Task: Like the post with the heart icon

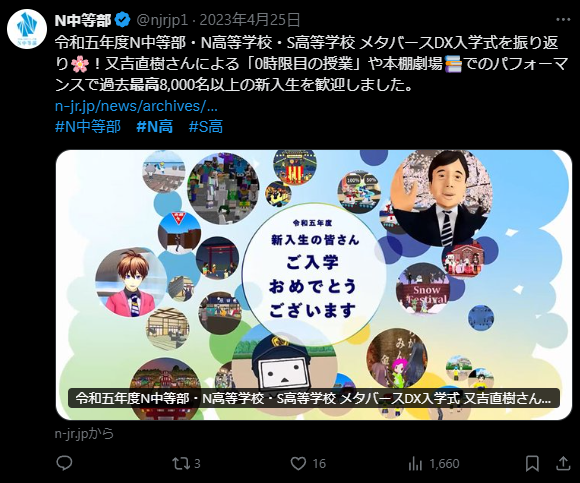Action: click(x=298, y=463)
